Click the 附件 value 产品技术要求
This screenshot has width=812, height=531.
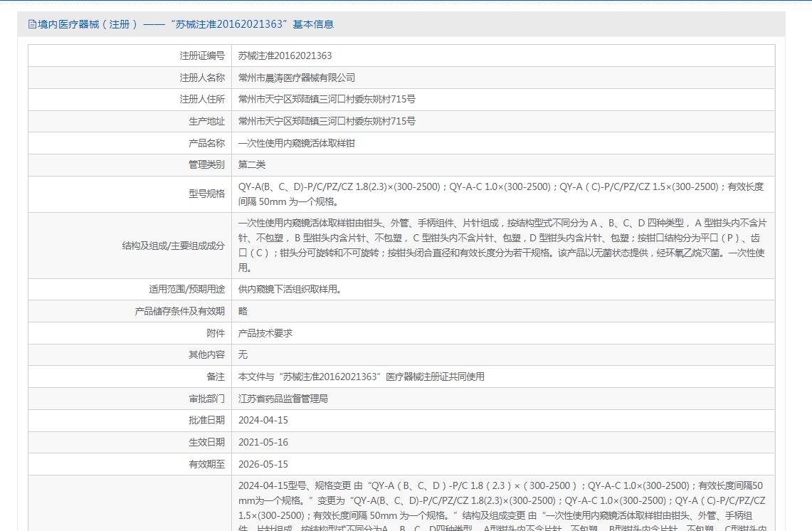point(265,333)
